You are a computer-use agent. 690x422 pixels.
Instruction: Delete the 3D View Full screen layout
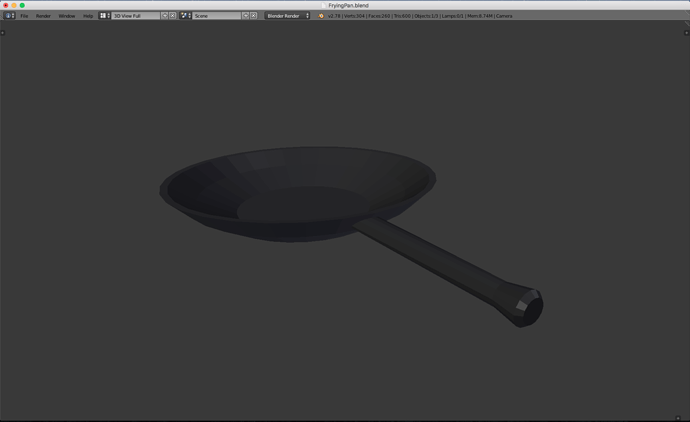(x=173, y=15)
